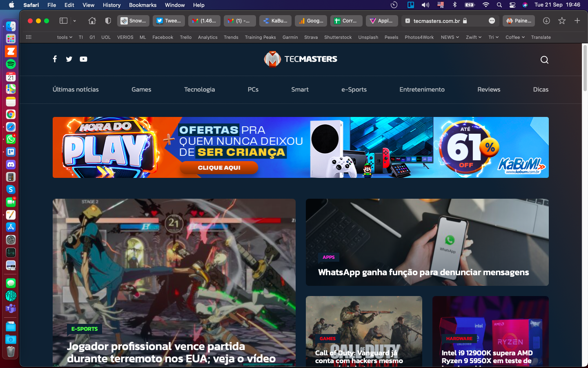Expand the Tri bookmarks folder

pyautogui.click(x=493, y=37)
